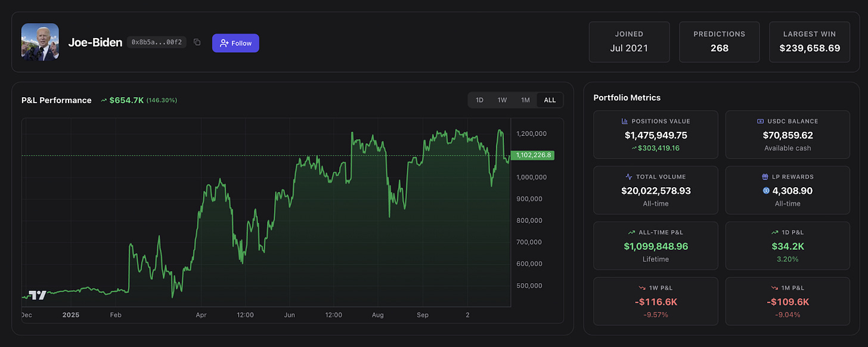Click the All-Time P&L trending-up icon
The width and height of the screenshot is (868, 347).
click(631, 232)
